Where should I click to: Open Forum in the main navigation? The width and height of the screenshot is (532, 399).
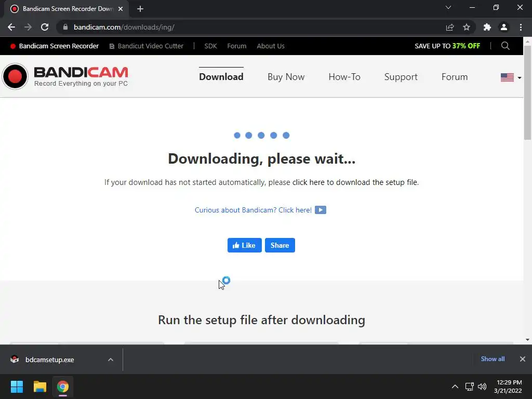pos(455,77)
